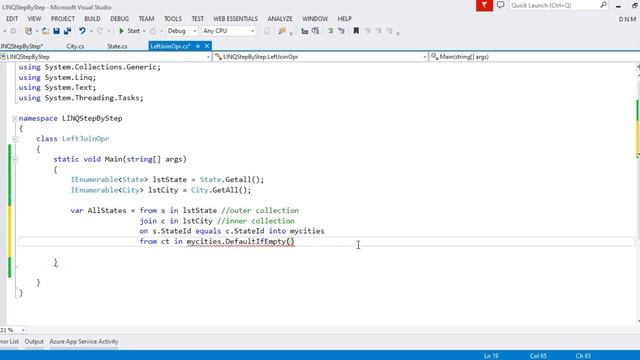Open the ANALYZE menu
640x360 pixels.
pyautogui.click(x=280, y=19)
